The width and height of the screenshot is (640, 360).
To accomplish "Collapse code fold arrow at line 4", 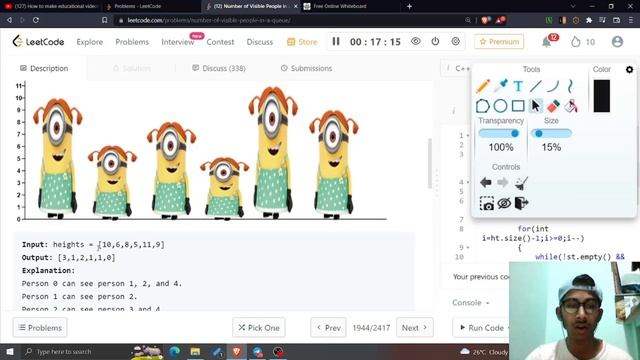I will coord(468,182).
